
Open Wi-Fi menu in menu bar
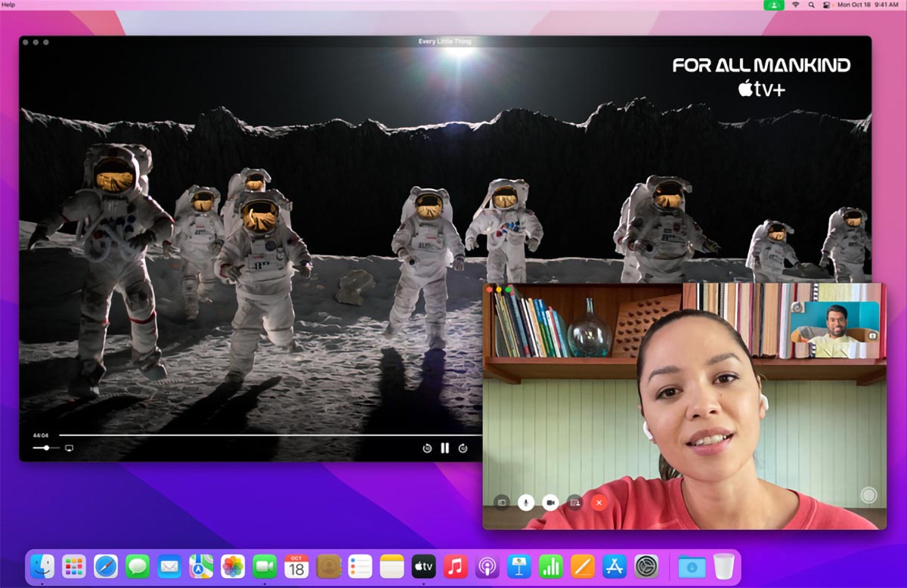click(796, 5)
